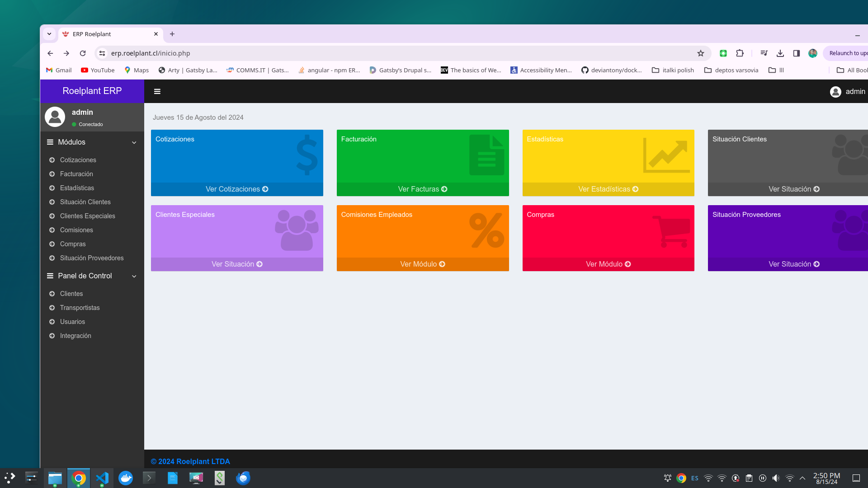Toggle the hamburger sidebar menu icon

click(157, 91)
